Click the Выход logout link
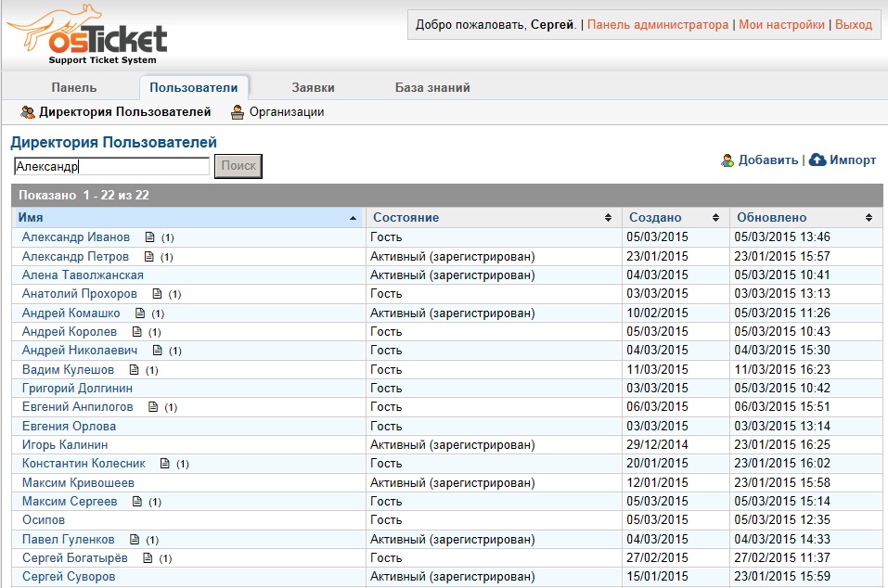This screenshot has width=888, height=588. 854,25
